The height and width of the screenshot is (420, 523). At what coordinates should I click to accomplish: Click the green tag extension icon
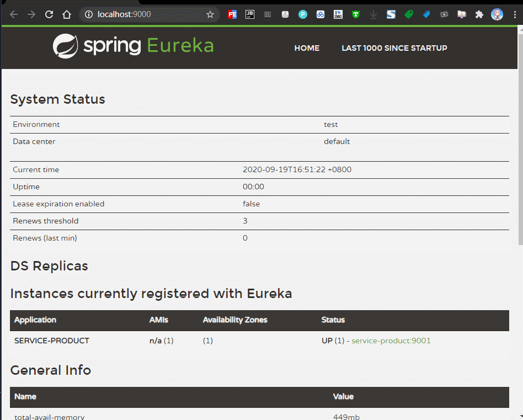(x=409, y=14)
